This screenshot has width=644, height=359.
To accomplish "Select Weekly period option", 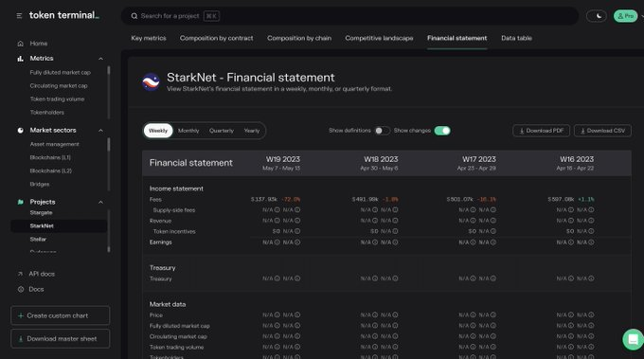I will pyautogui.click(x=158, y=131).
